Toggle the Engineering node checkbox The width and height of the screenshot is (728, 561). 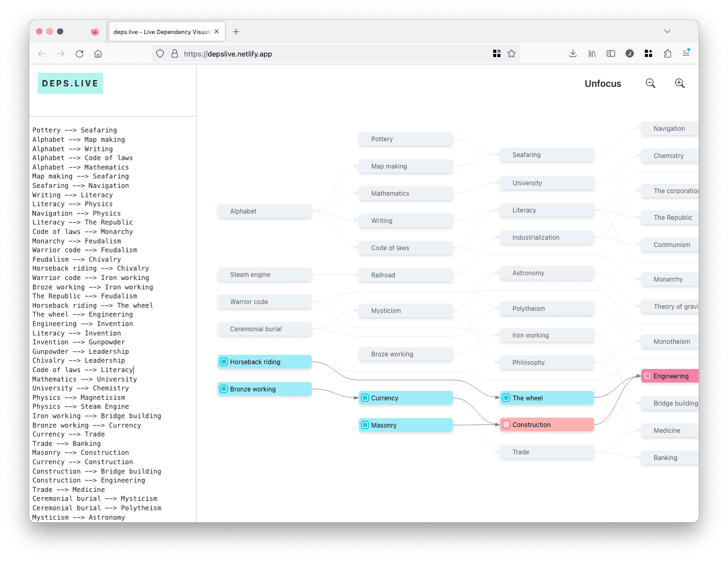(x=647, y=376)
